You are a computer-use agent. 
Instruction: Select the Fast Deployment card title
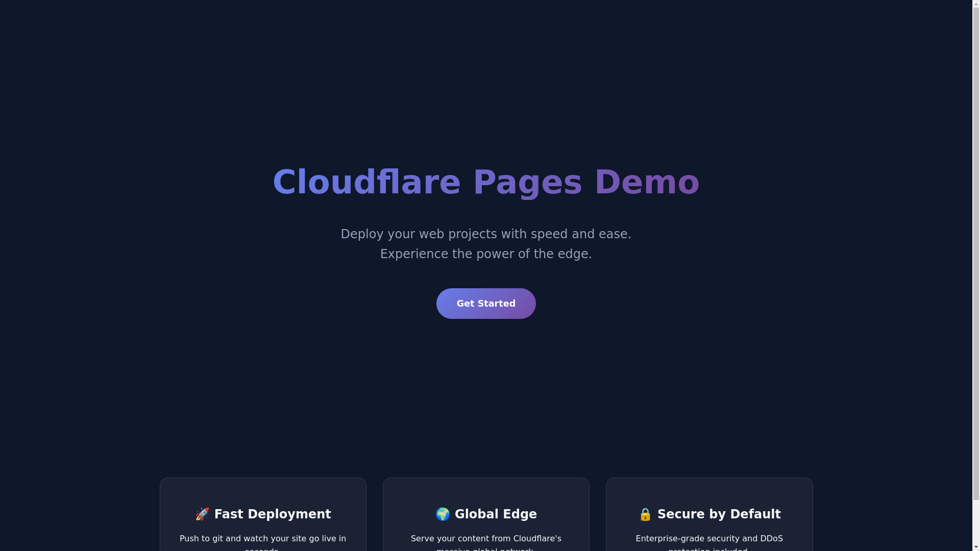click(263, 514)
